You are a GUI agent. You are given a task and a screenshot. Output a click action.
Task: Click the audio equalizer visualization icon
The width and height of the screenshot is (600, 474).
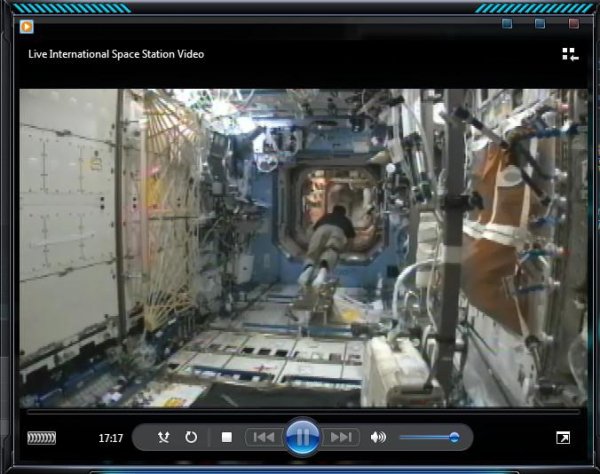(x=42, y=438)
